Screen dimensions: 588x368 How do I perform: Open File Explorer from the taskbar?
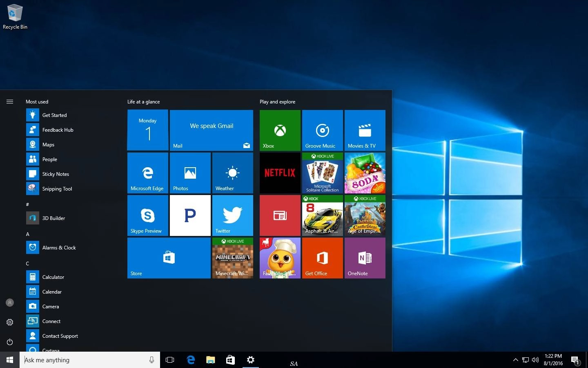(x=210, y=360)
